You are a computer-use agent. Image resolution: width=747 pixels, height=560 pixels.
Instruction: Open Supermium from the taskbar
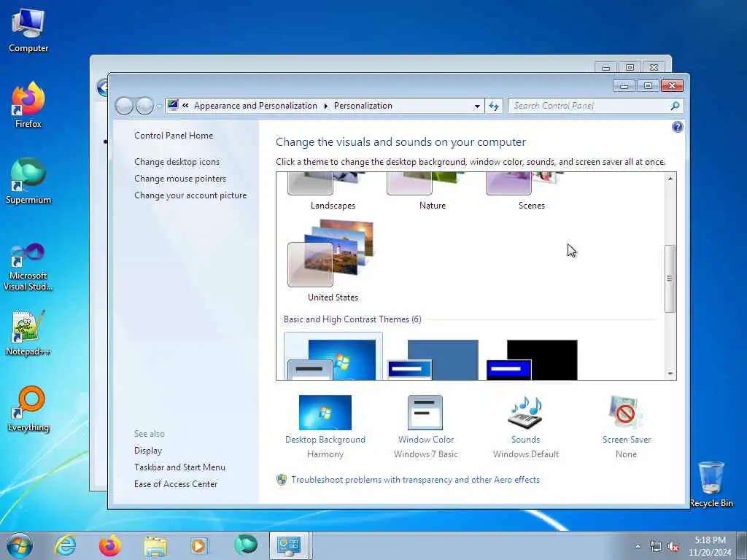pyautogui.click(x=246, y=545)
